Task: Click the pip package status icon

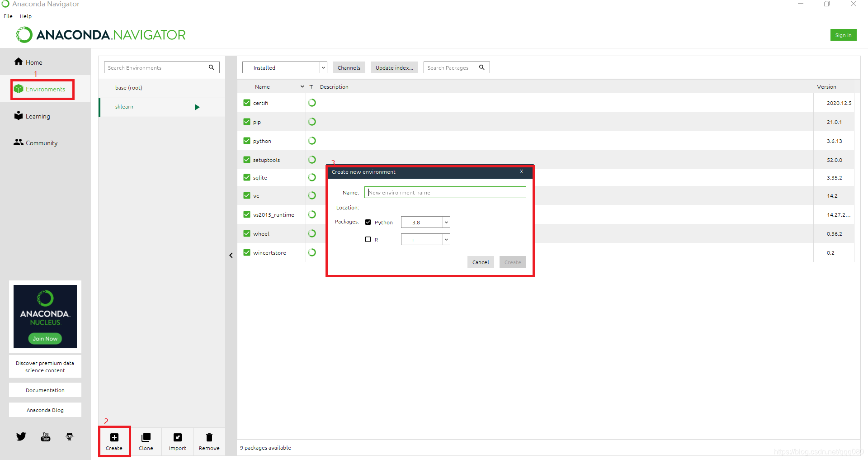Action: (x=312, y=122)
